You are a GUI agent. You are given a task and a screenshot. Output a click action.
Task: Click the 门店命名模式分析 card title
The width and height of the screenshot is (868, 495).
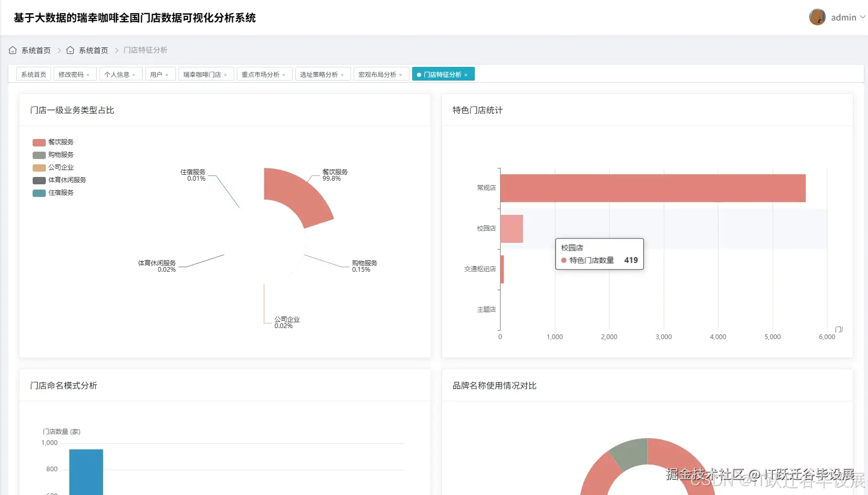(64, 385)
